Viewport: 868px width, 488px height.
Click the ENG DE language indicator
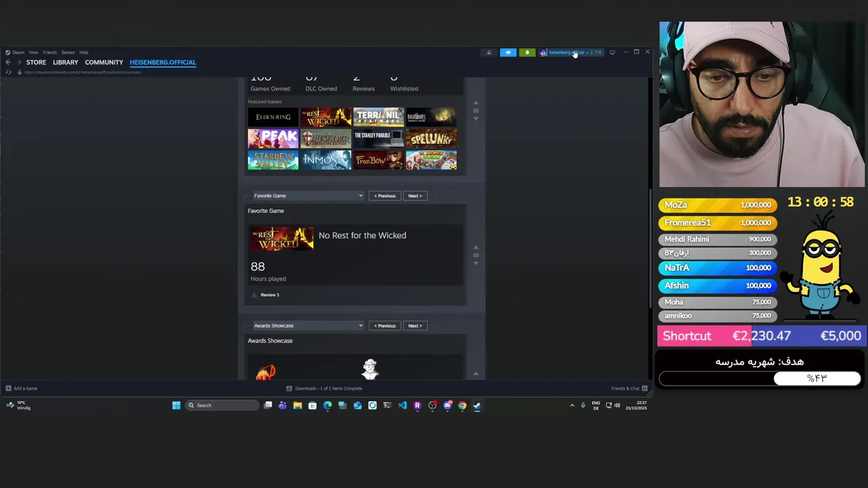pos(596,405)
